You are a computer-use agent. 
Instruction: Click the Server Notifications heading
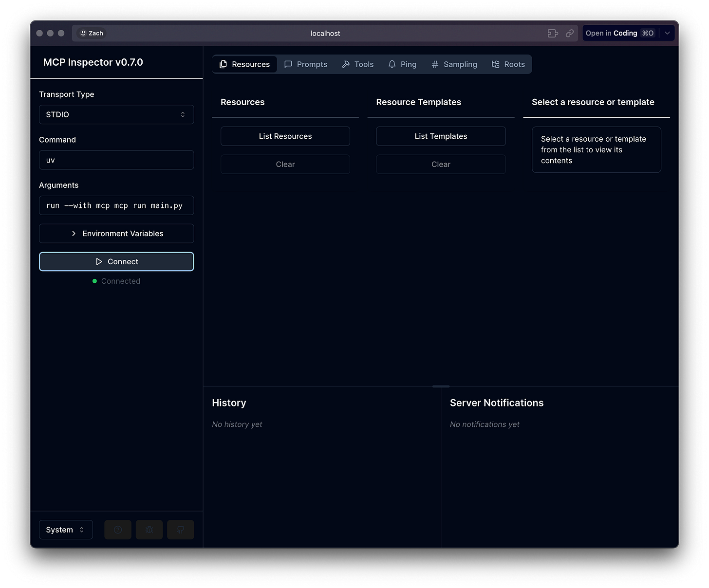[497, 403]
